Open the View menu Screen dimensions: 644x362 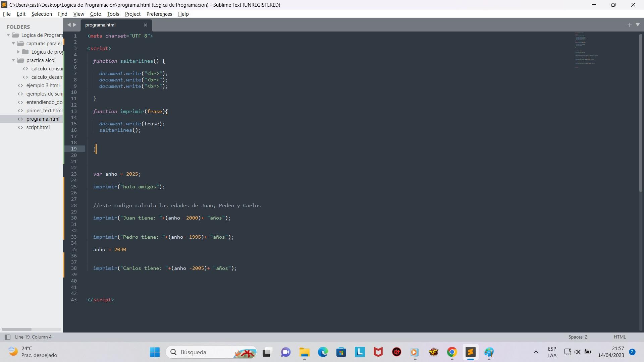(x=78, y=14)
